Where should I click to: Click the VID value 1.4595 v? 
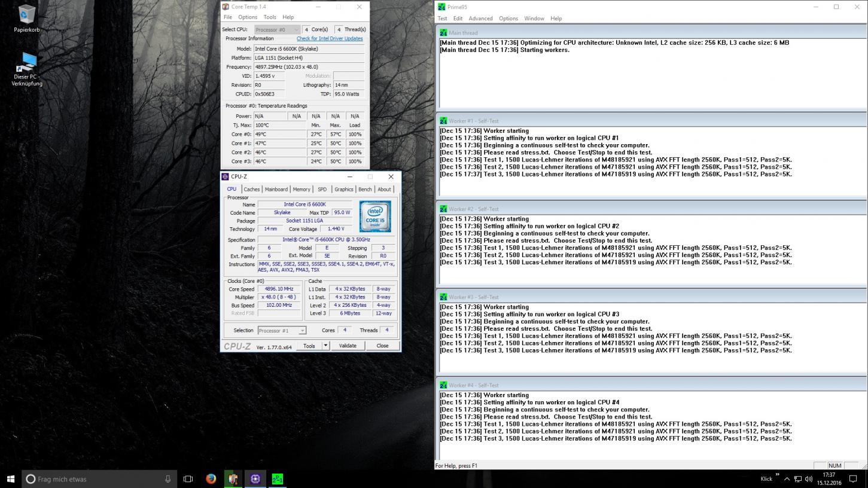pyautogui.click(x=269, y=76)
